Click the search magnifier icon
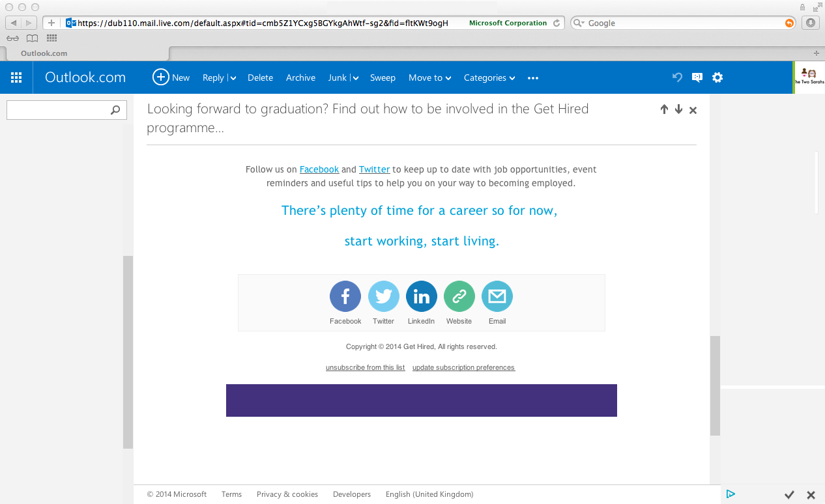This screenshot has width=825, height=504. coord(115,110)
